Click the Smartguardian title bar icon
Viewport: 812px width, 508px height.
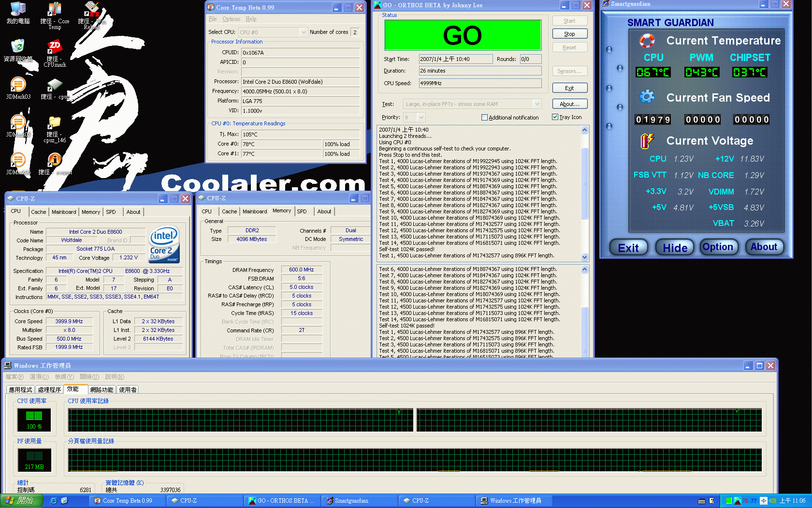point(605,4)
